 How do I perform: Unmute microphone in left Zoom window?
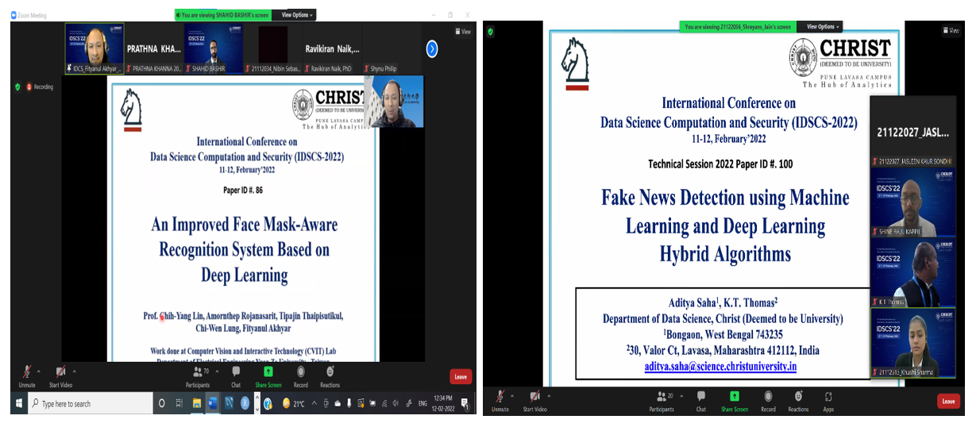(27, 376)
